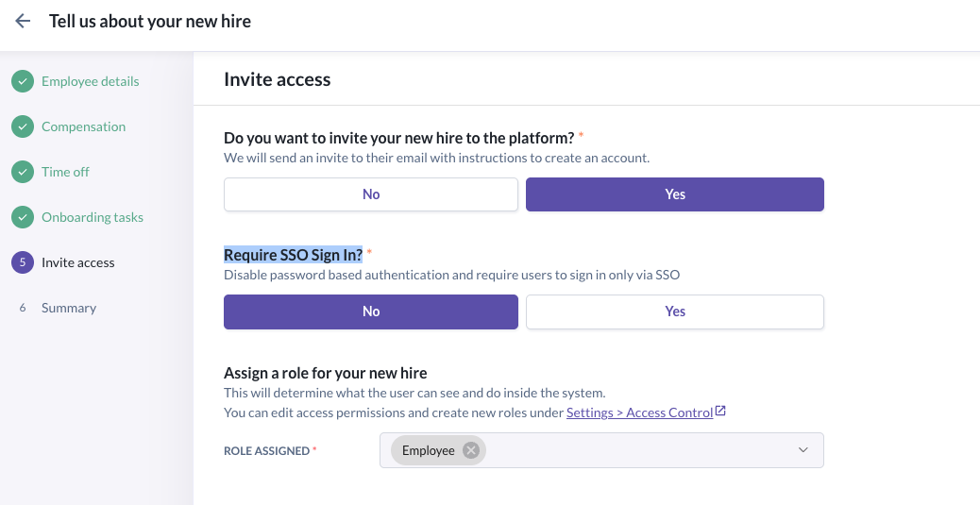This screenshot has width=980, height=505.
Task: Select No for inviting new hire
Action: tap(371, 194)
